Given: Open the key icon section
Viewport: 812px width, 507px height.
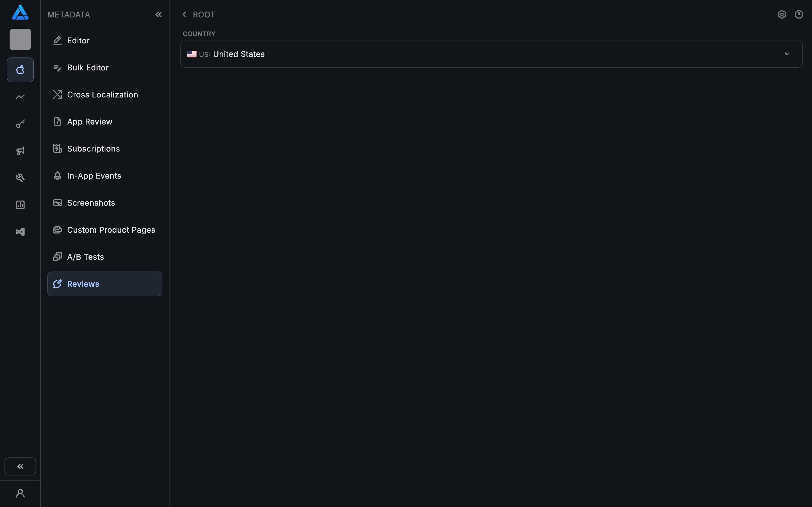Looking at the screenshot, I should [20, 124].
